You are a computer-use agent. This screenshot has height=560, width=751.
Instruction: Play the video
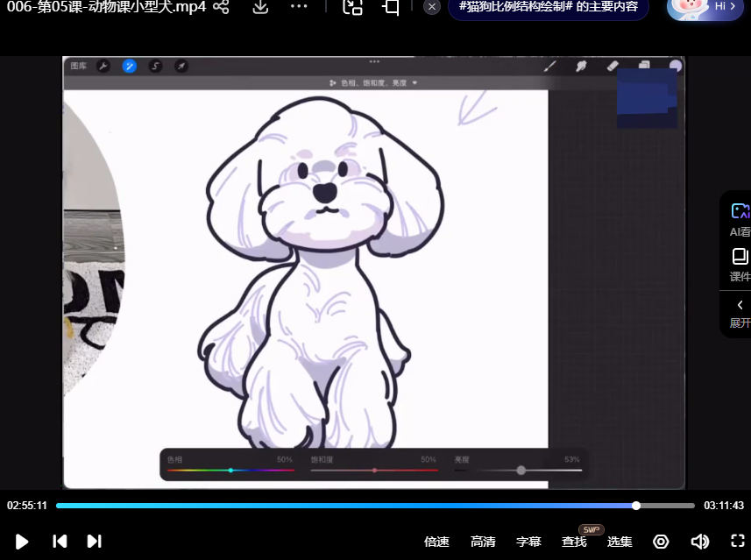(22, 542)
